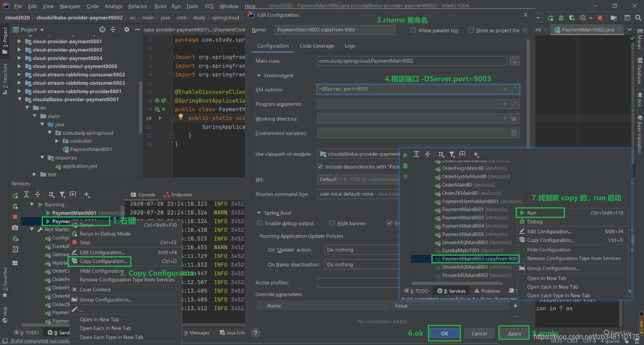
Task: Collapse the Spring Boot section
Action: [x=259, y=213]
